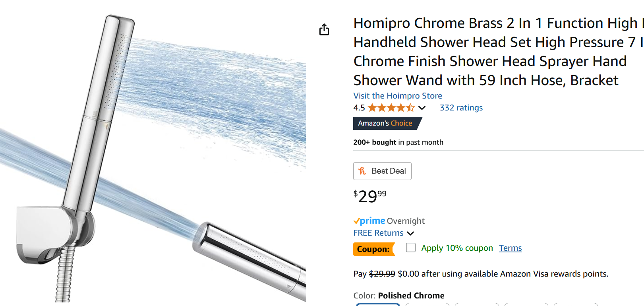This screenshot has width=644, height=306.
Task: Open the 332 ratings link
Action: [461, 108]
